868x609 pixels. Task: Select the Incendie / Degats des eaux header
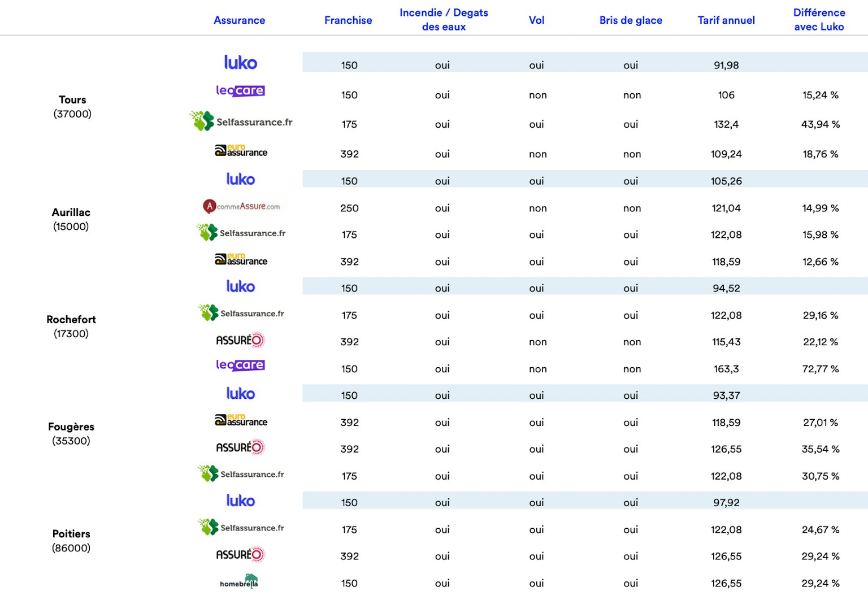444,20
